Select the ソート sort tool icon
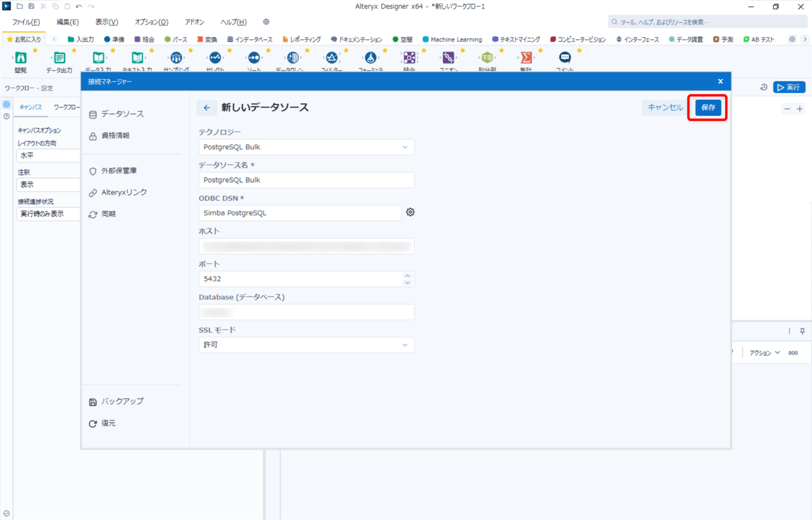The image size is (812, 520). (254, 58)
